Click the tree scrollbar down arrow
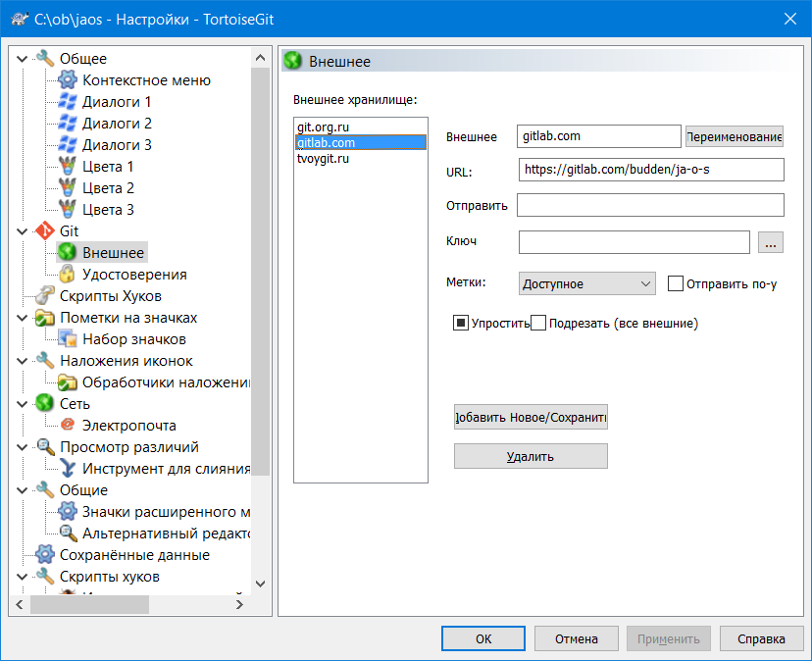This screenshot has width=812, height=661. 261,584
